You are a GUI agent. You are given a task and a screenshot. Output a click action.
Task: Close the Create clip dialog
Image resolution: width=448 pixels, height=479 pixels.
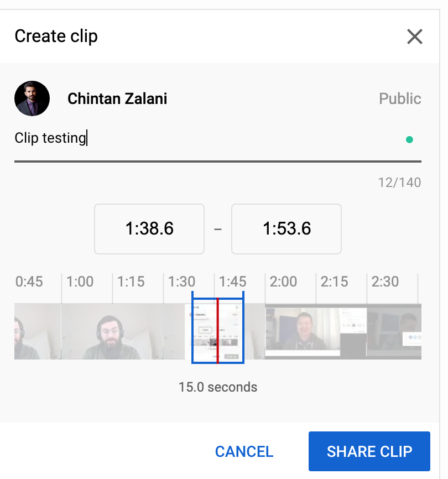point(414,37)
